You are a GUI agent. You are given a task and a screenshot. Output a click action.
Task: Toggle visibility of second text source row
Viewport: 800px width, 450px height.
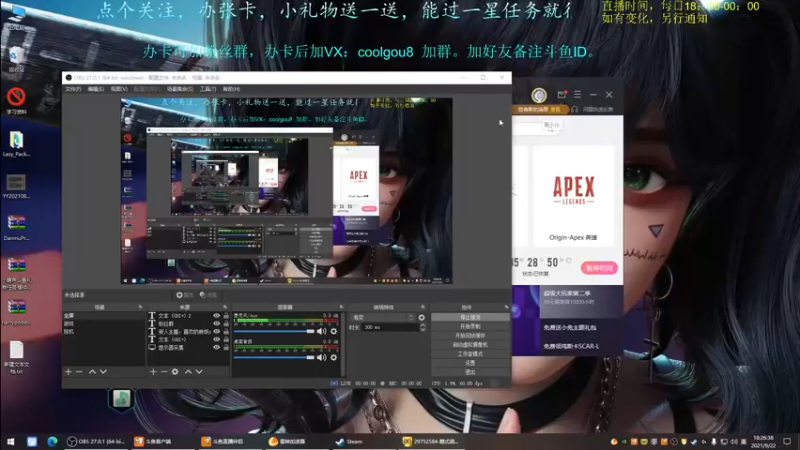click(216, 323)
